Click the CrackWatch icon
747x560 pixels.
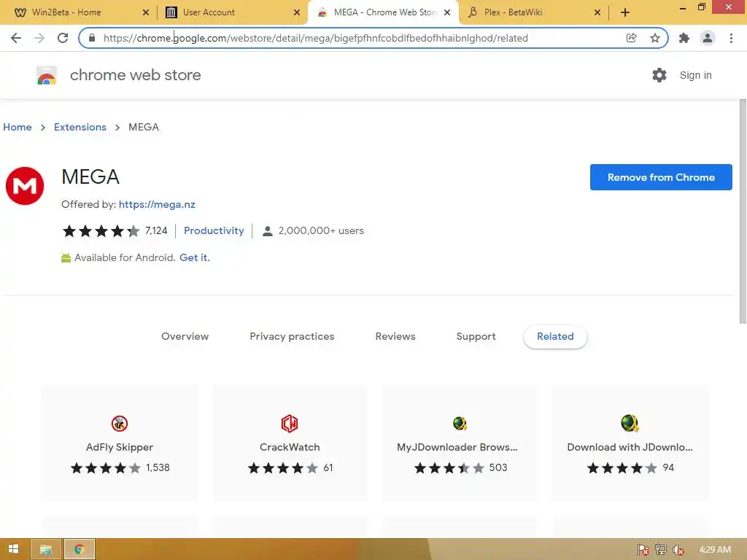pyautogui.click(x=290, y=424)
